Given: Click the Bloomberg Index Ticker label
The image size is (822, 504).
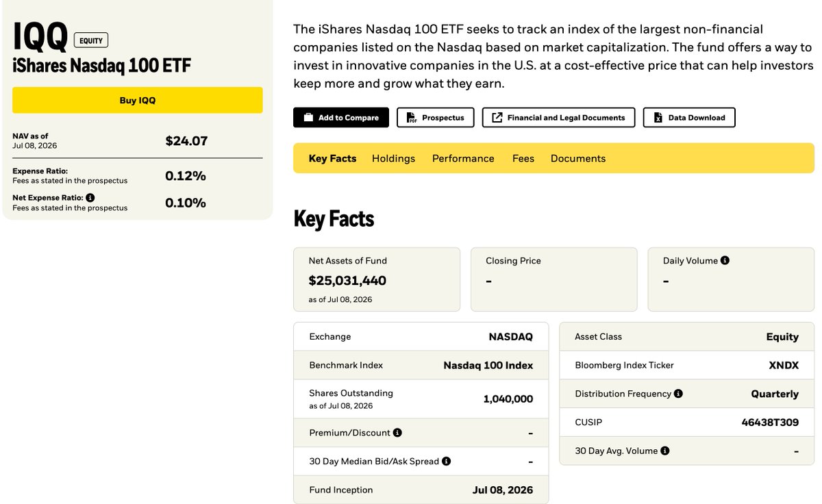Looking at the screenshot, I should point(625,366).
